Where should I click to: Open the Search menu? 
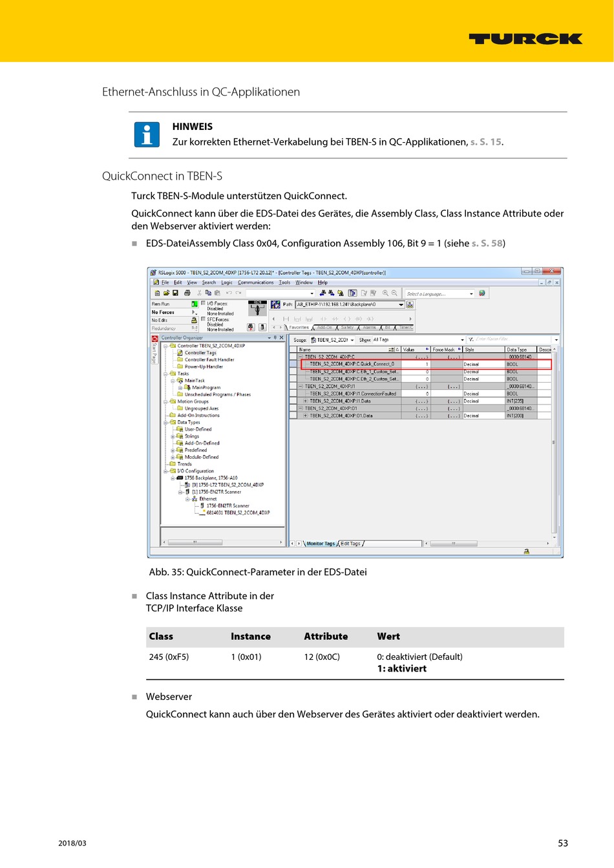coord(209,282)
